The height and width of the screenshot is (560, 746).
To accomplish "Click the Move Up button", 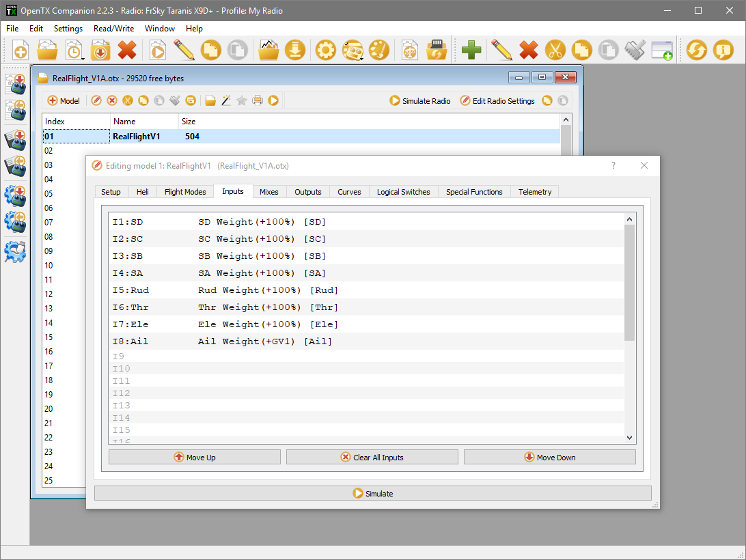I will click(195, 458).
